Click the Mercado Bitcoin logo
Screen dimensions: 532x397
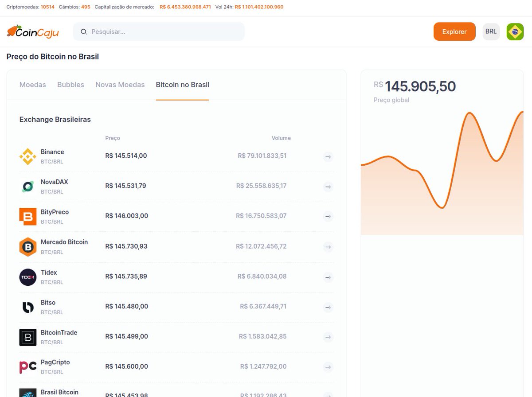point(28,247)
